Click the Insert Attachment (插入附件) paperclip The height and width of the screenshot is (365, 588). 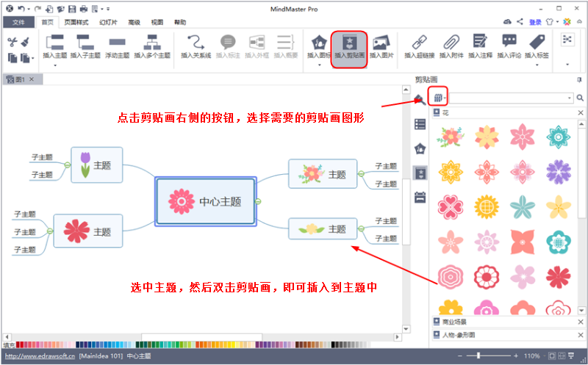[x=451, y=43]
